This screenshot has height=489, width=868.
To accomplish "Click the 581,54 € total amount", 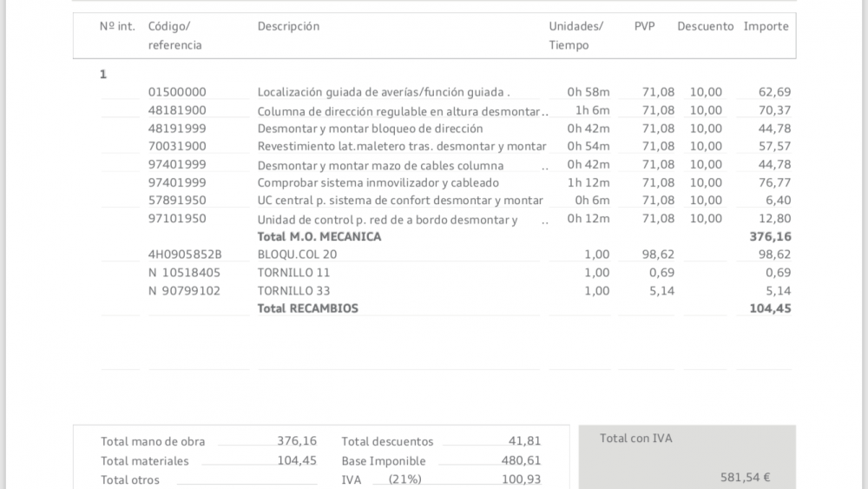I will coord(746,477).
